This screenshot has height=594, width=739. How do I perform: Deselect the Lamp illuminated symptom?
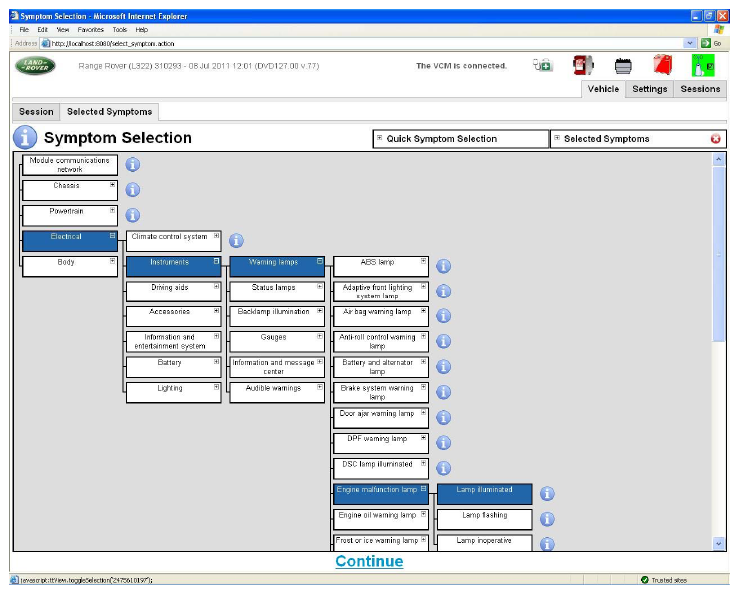coord(484,494)
